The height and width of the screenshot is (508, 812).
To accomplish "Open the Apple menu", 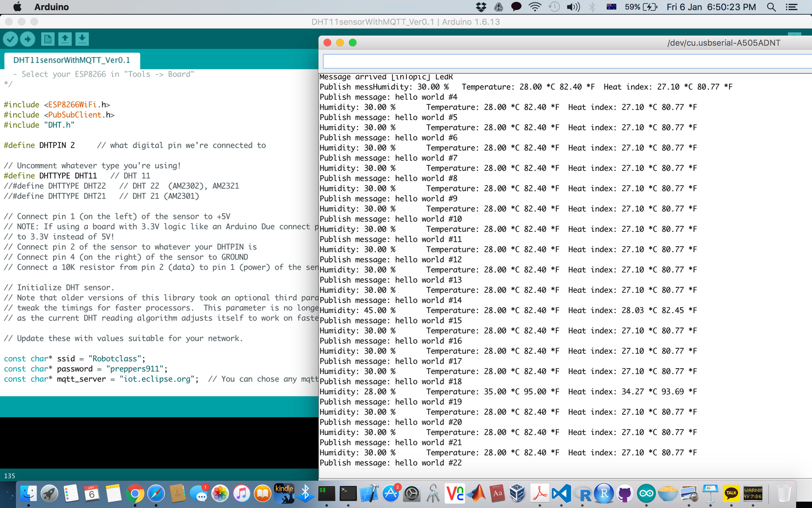I will pos(17,7).
